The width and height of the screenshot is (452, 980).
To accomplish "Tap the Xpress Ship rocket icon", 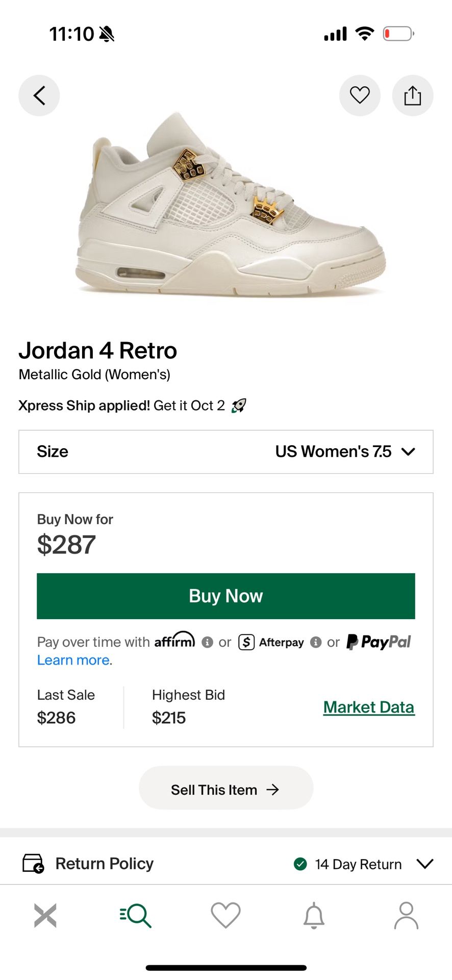I will [239, 406].
